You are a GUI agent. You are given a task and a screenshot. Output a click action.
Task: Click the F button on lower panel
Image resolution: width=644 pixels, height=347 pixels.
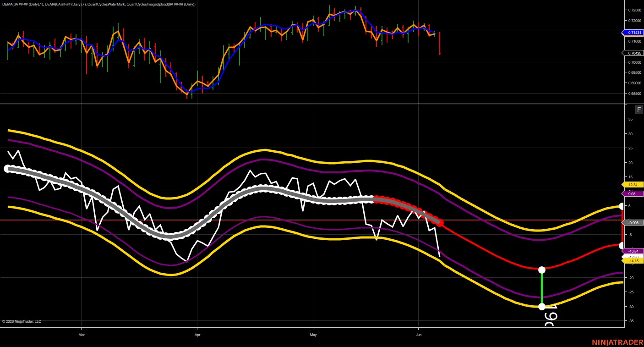click(639, 110)
